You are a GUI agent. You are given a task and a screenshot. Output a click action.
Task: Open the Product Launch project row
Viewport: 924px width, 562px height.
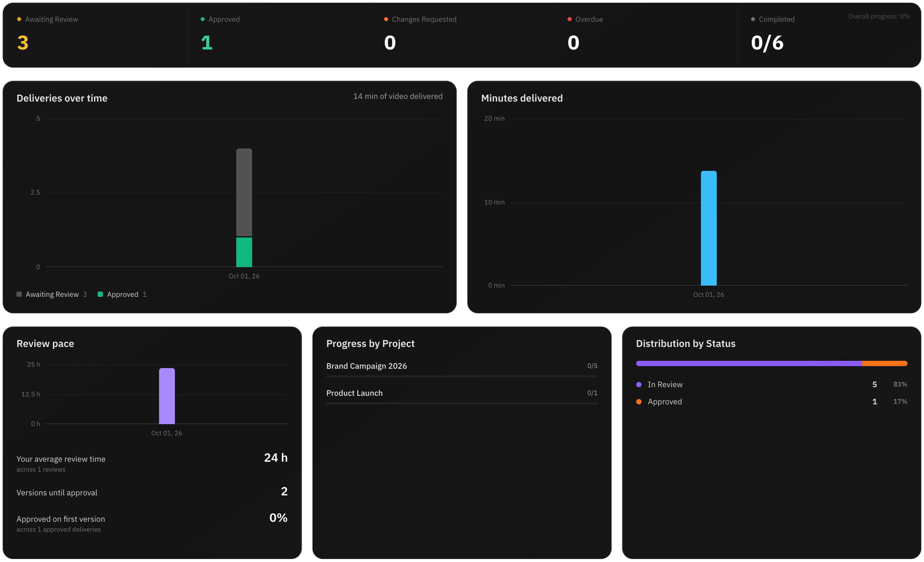pyautogui.click(x=462, y=396)
